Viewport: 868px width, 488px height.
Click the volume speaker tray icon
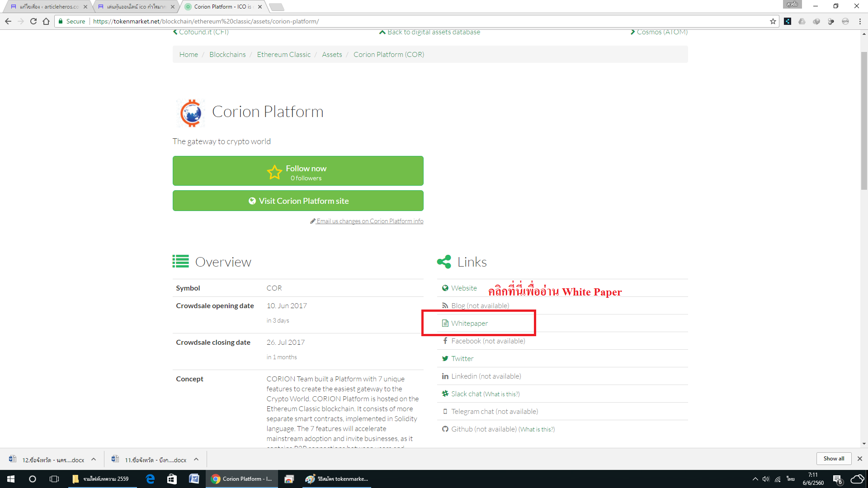766,479
